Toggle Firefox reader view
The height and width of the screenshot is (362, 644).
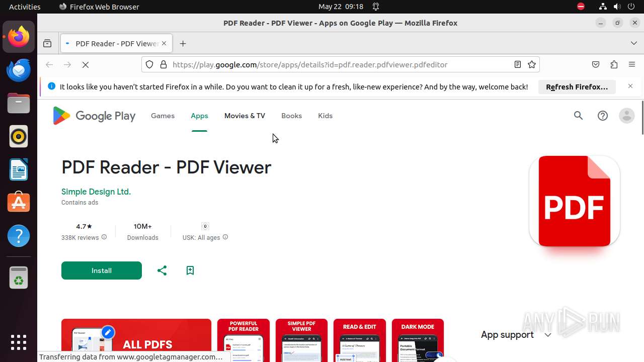point(518,64)
